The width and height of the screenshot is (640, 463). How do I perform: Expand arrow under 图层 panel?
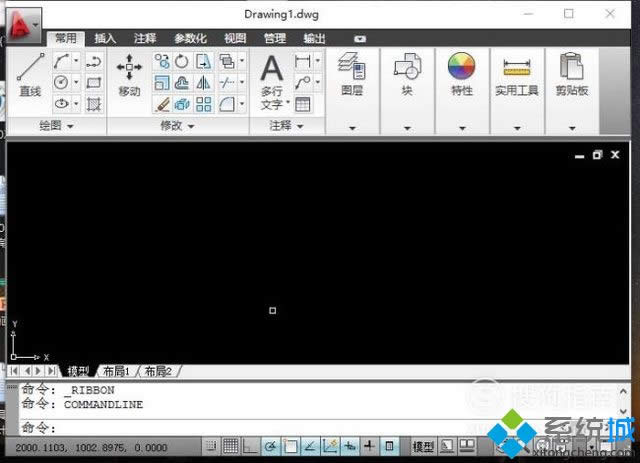point(352,128)
